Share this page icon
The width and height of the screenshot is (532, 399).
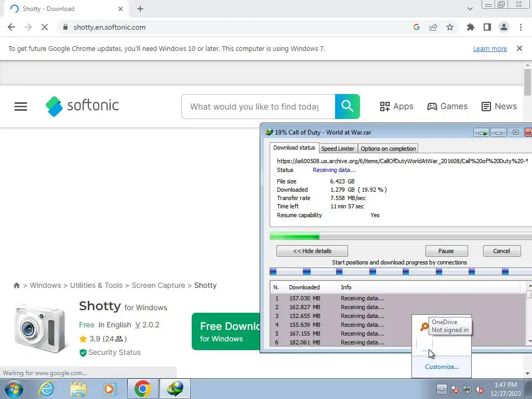click(x=433, y=27)
